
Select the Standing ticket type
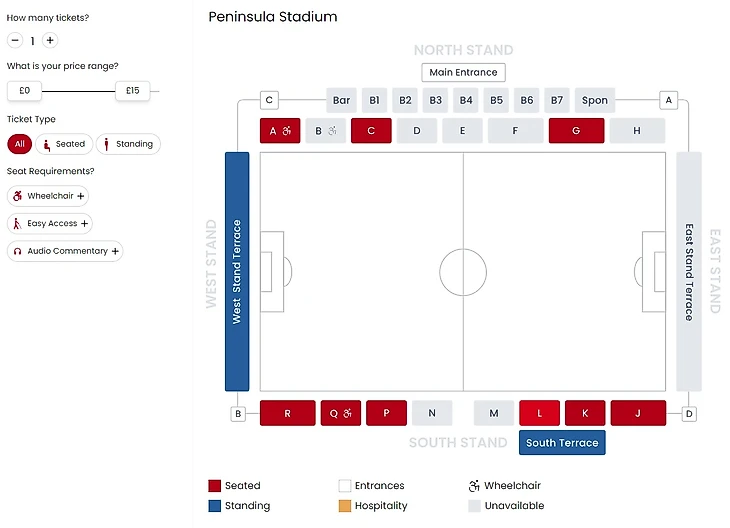click(x=128, y=144)
